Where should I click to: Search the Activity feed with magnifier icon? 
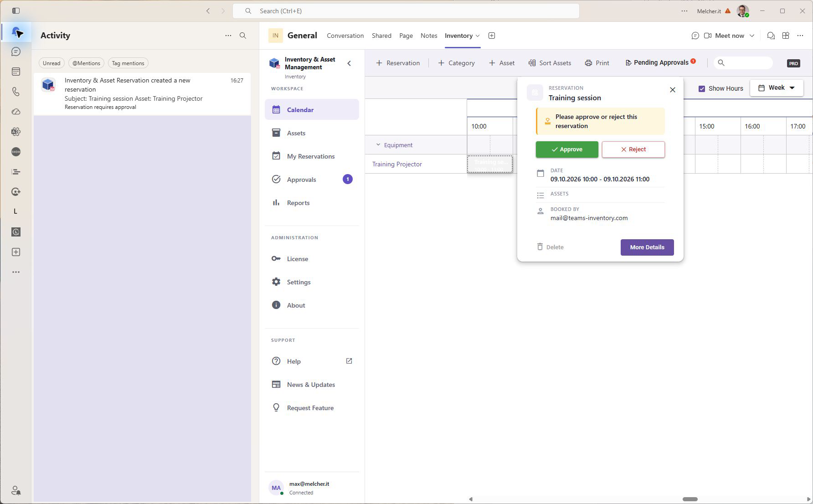tap(243, 36)
